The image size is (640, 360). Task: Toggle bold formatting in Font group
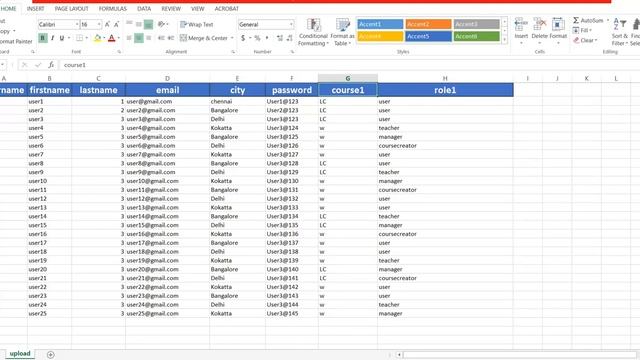click(42, 38)
